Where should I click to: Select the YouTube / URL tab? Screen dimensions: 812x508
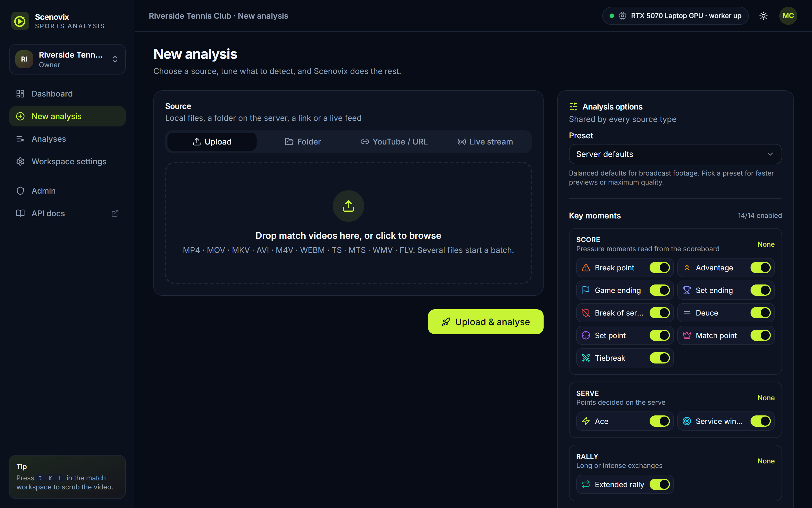coord(394,142)
